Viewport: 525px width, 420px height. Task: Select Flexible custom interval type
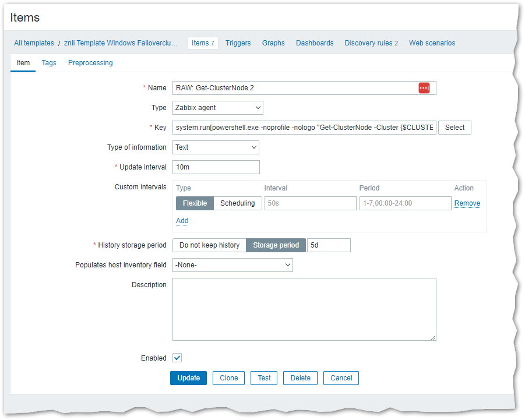[x=195, y=203]
